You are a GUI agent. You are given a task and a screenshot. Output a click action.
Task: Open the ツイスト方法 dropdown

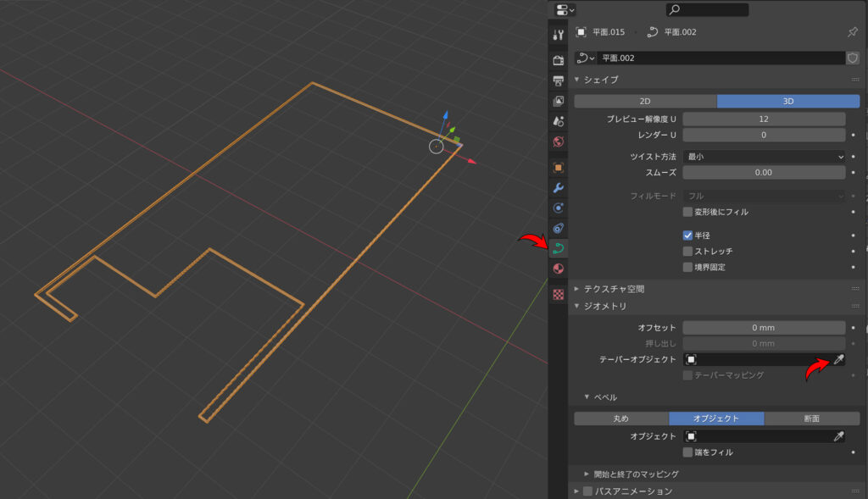764,157
